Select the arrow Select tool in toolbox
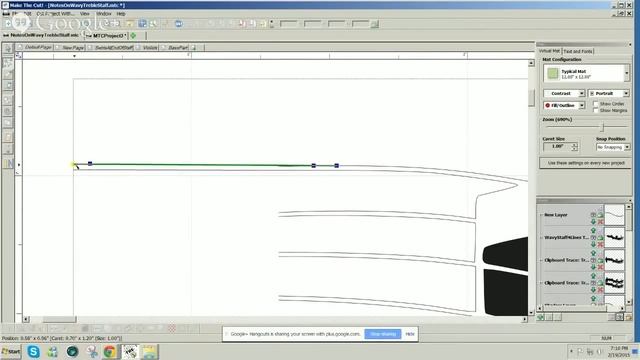This screenshot has height=360, width=640. [8, 49]
